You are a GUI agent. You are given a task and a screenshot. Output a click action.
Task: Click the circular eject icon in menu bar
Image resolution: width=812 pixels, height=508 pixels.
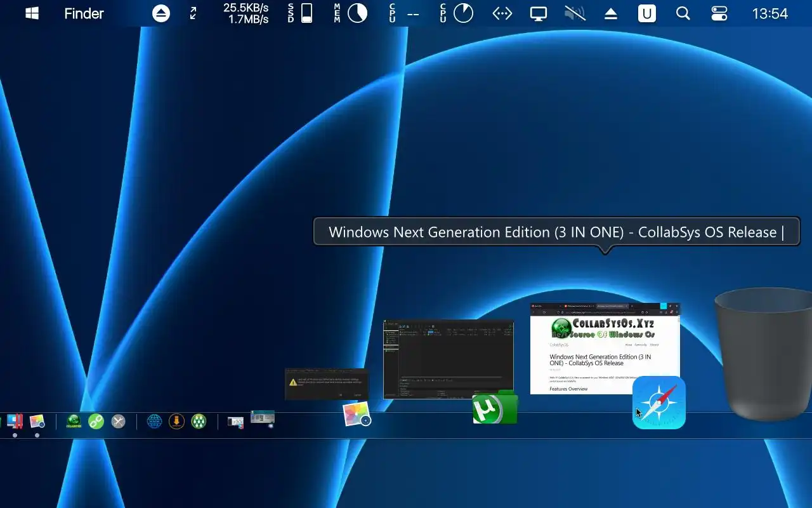coord(161,13)
